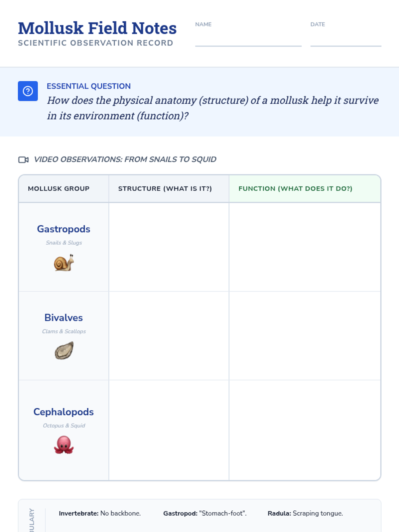Click the video camera icon

point(23,160)
